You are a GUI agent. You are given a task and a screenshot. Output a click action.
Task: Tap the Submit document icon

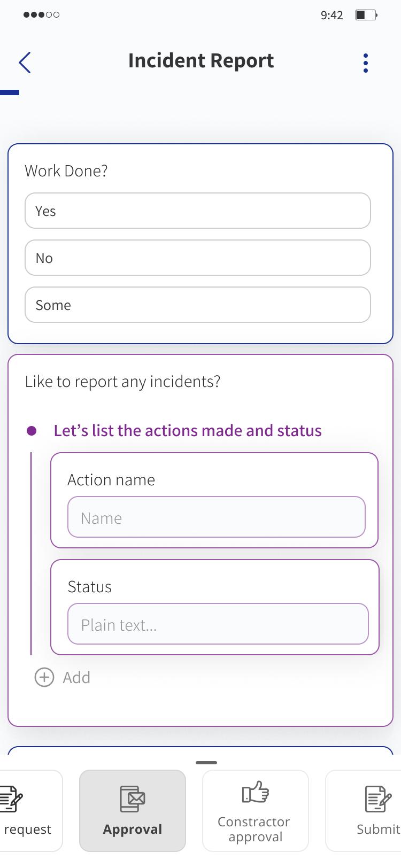pyautogui.click(x=378, y=799)
